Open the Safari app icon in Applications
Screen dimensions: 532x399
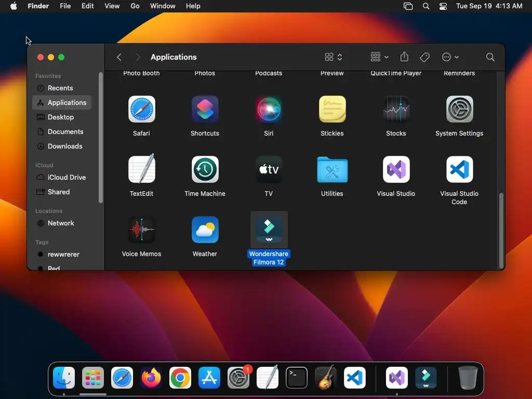click(x=141, y=109)
